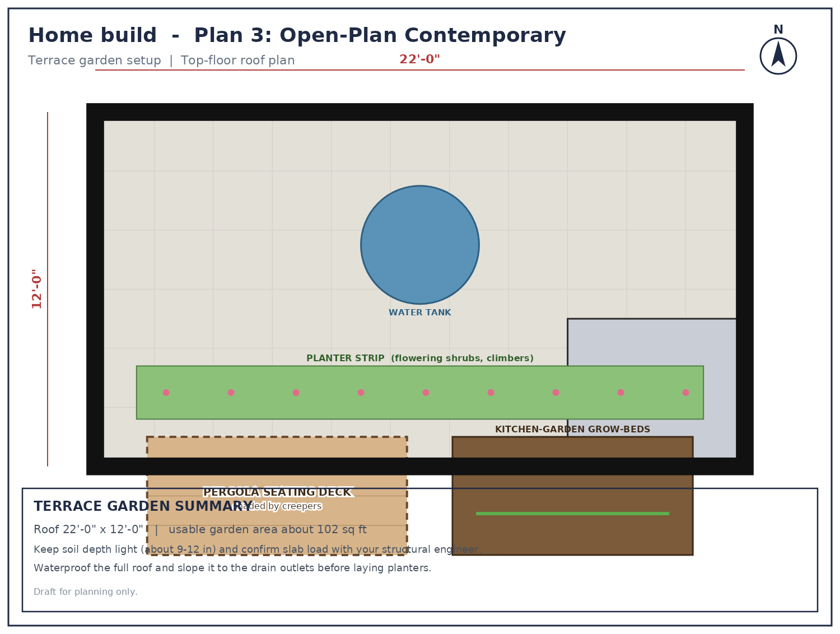Screen dimensions: 840x634
Task: Select the "WATER TANK" label
Action: pyautogui.click(x=420, y=313)
